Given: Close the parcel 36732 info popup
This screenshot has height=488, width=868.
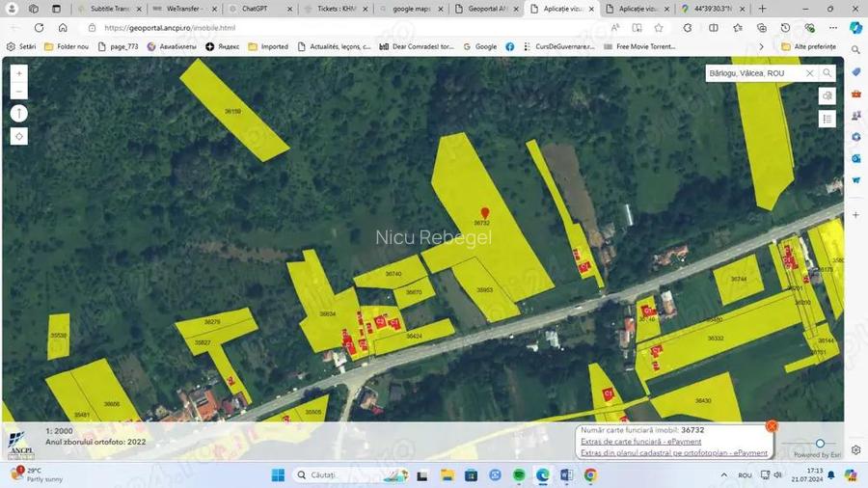Looking at the screenshot, I should [x=772, y=425].
